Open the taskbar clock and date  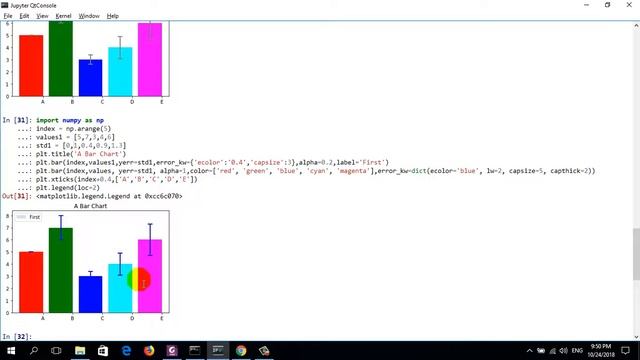[600, 351]
